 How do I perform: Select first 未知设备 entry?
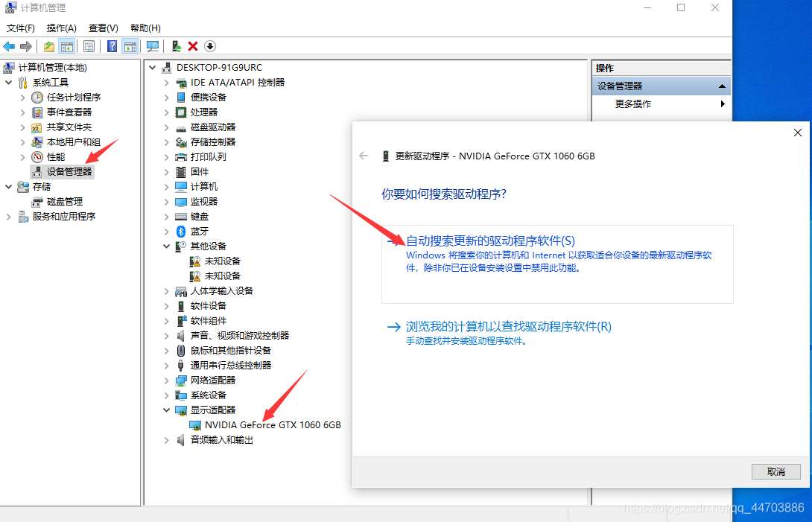pos(223,261)
